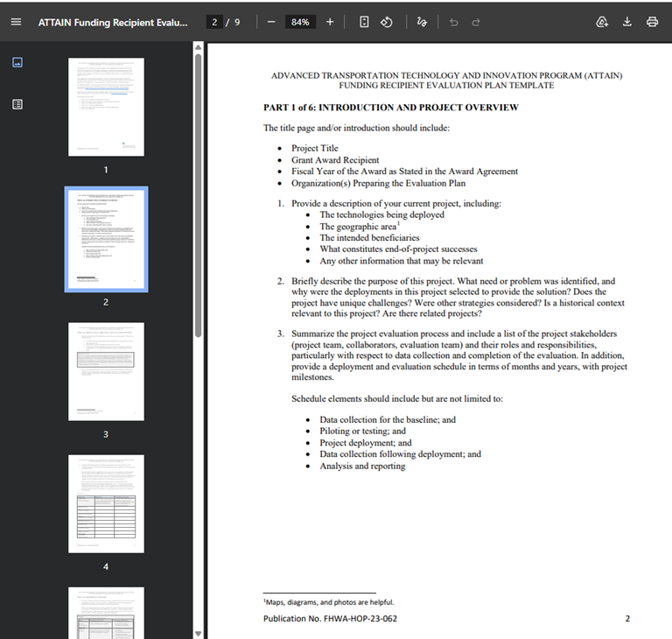Save the PDF to Google Drive
The image size is (672, 639).
click(602, 22)
